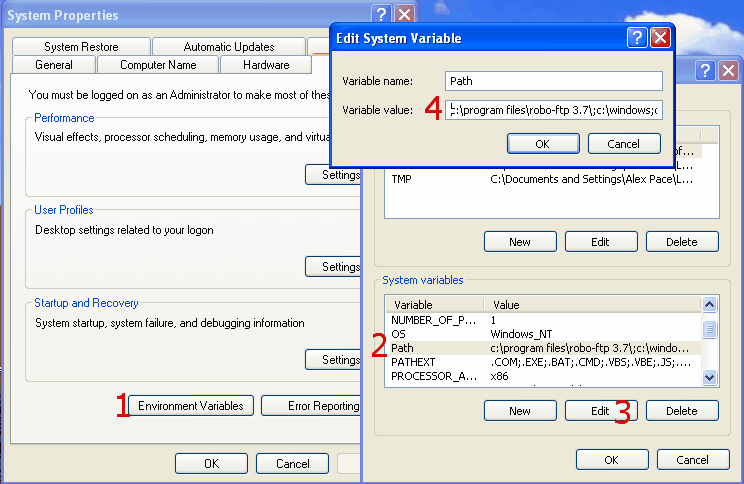This screenshot has width=744, height=484.
Task: Open the Automatic Updates tab
Action: [227, 47]
